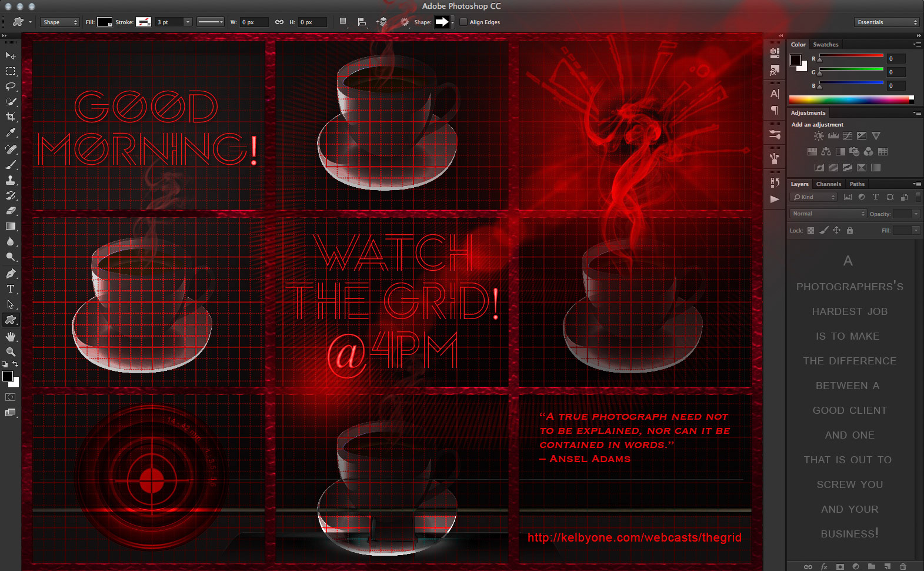924x571 pixels.
Task: Click the color spectrum ramp bar
Action: click(x=851, y=99)
